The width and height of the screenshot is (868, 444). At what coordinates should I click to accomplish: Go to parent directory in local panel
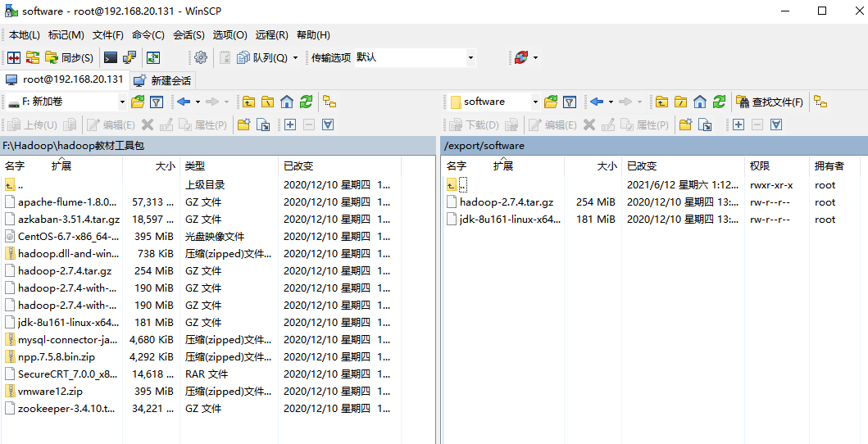coord(248,102)
